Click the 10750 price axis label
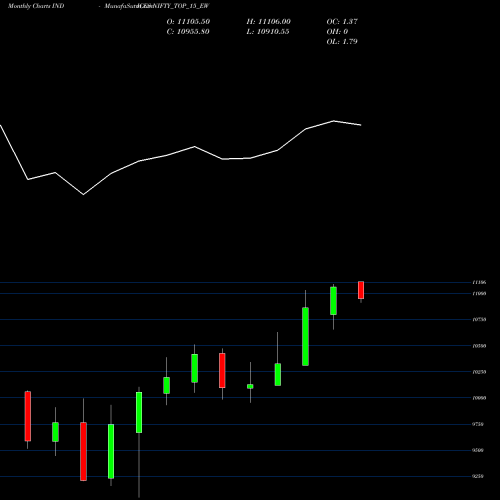 [479, 319]
